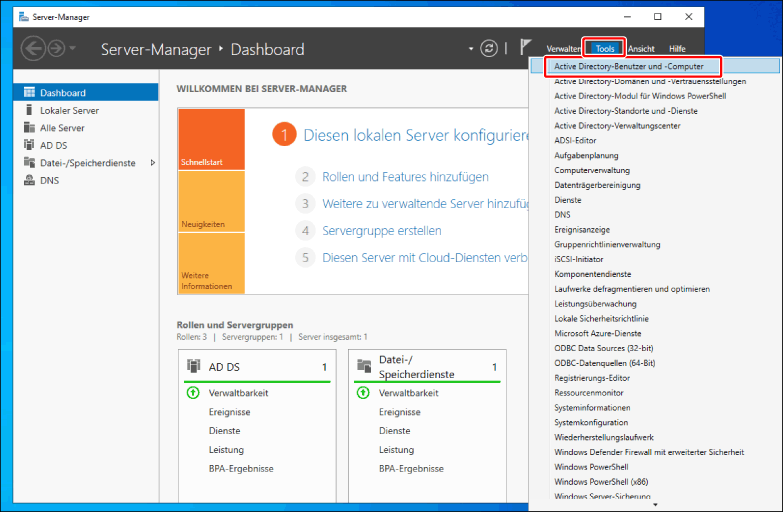Screen dimensions: 783x512
Task: Open the notifications flag icon
Action: coord(526,47)
